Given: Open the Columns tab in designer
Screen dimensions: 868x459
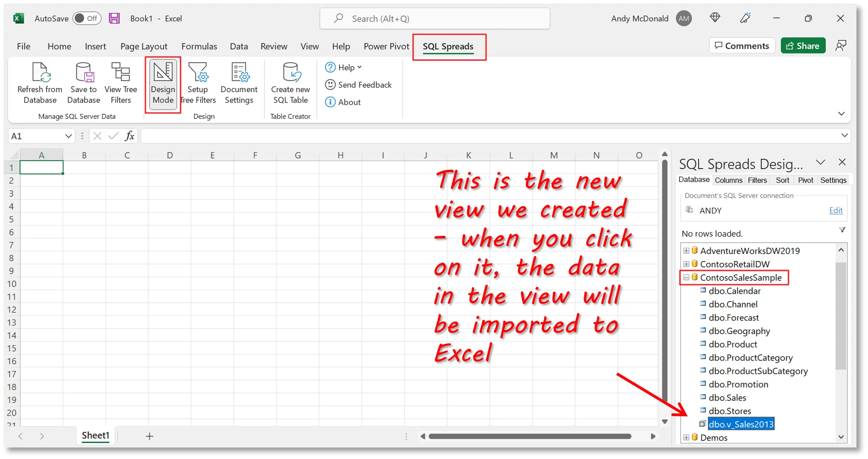Looking at the screenshot, I should 728,180.
